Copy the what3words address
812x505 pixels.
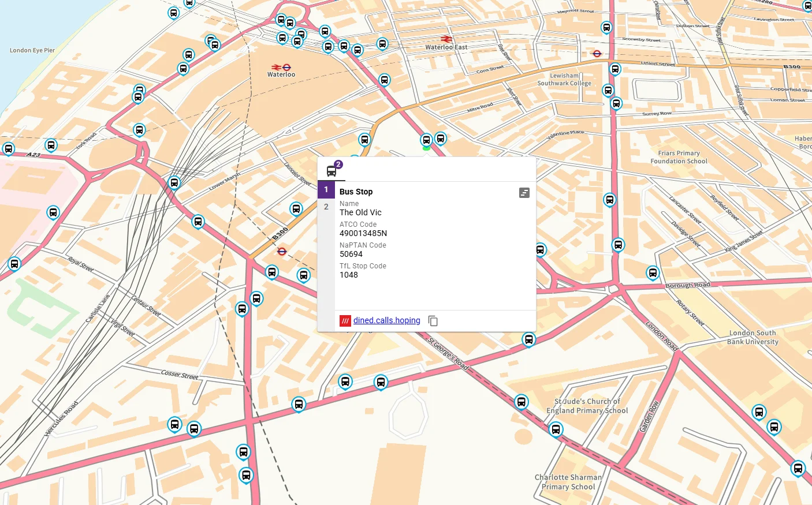coord(433,321)
